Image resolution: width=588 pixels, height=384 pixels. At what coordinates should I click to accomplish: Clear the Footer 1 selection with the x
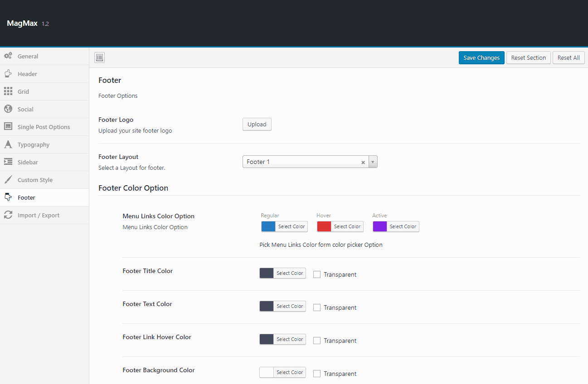click(363, 162)
